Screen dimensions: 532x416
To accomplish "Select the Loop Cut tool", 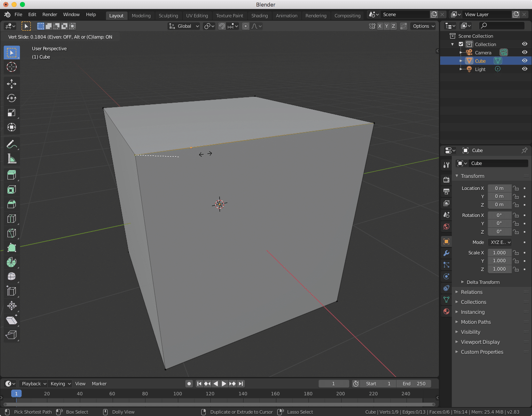I will tap(12, 219).
